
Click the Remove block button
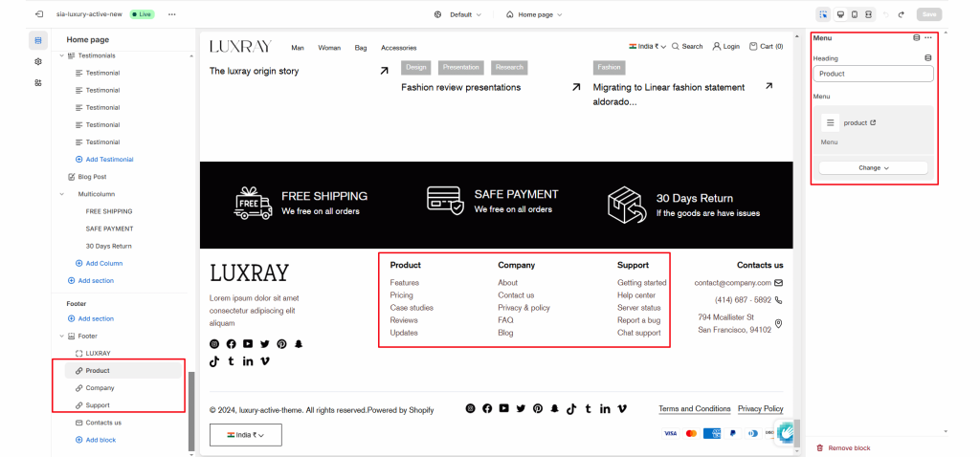point(843,448)
